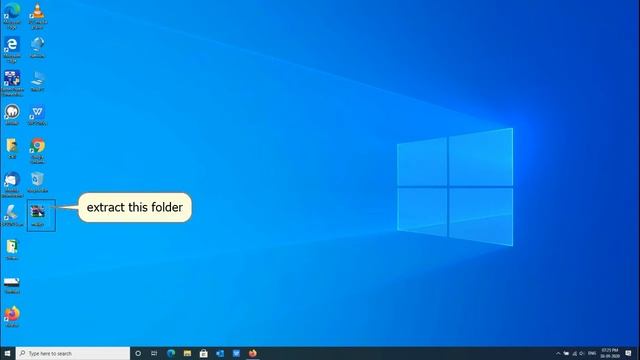Open Microsoft Store from the taskbar

click(203, 353)
